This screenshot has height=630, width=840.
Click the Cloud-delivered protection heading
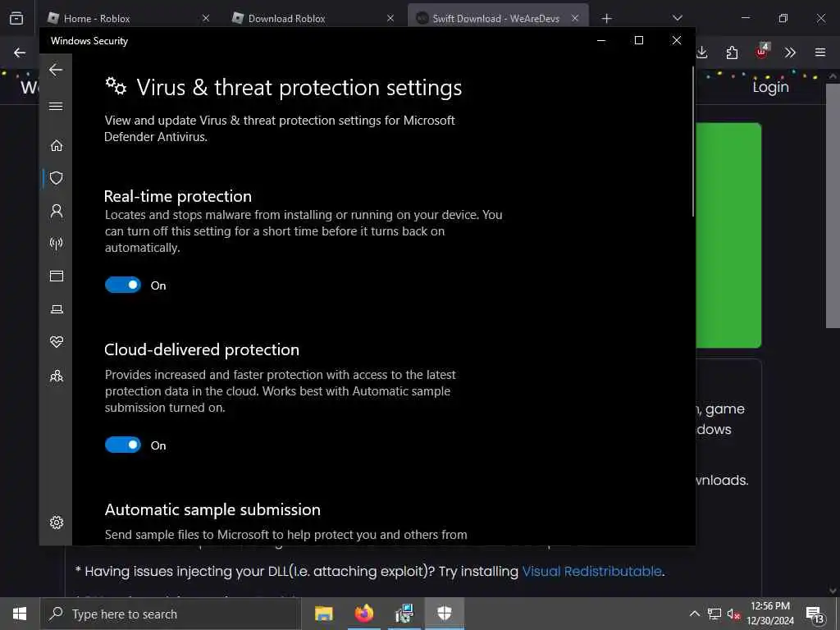tap(202, 349)
